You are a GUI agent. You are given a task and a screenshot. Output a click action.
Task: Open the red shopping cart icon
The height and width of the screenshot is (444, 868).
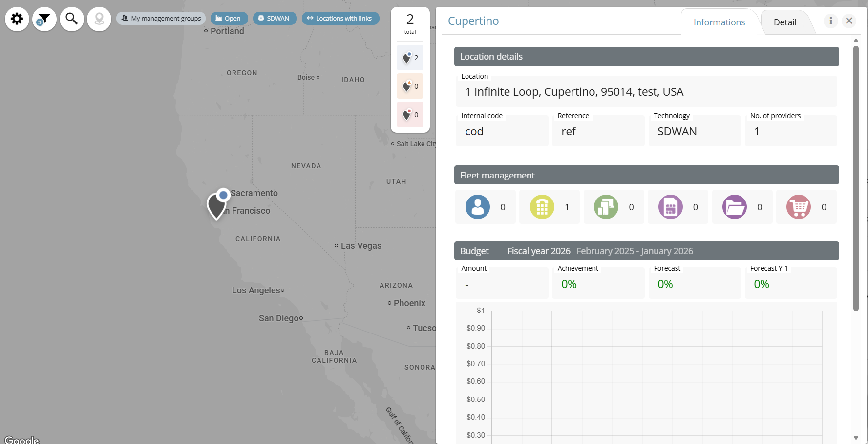point(798,207)
